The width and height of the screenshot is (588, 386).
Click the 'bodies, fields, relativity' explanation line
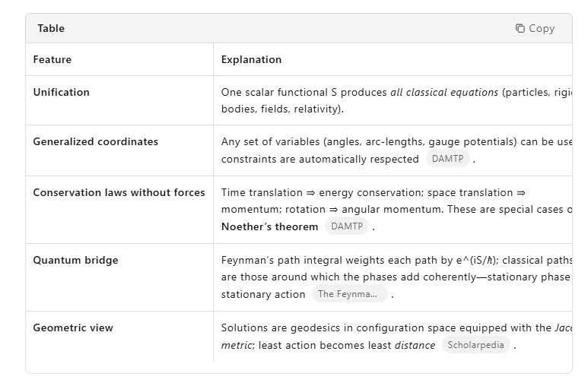pyautogui.click(x=282, y=109)
